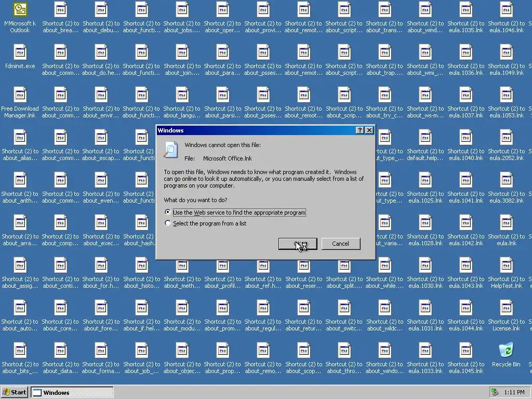
Task: Select the about_arith shortcut icon
Action: (x=20, y=180)
